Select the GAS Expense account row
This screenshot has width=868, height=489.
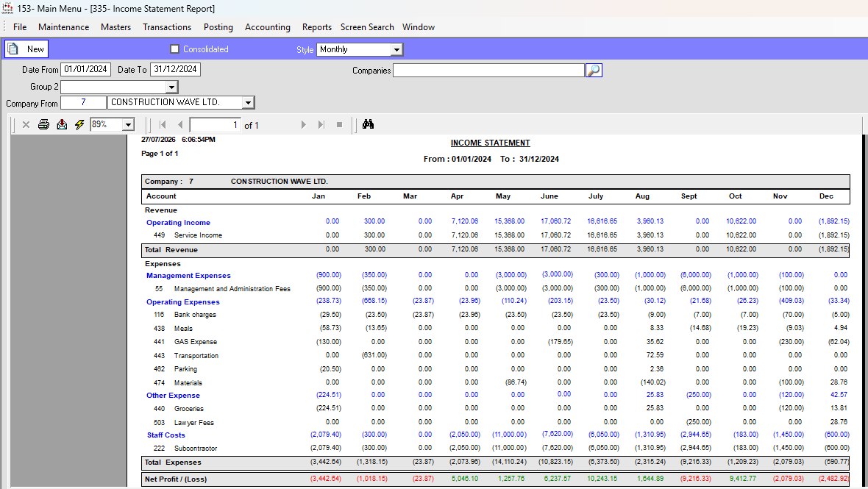coord(496,342)
